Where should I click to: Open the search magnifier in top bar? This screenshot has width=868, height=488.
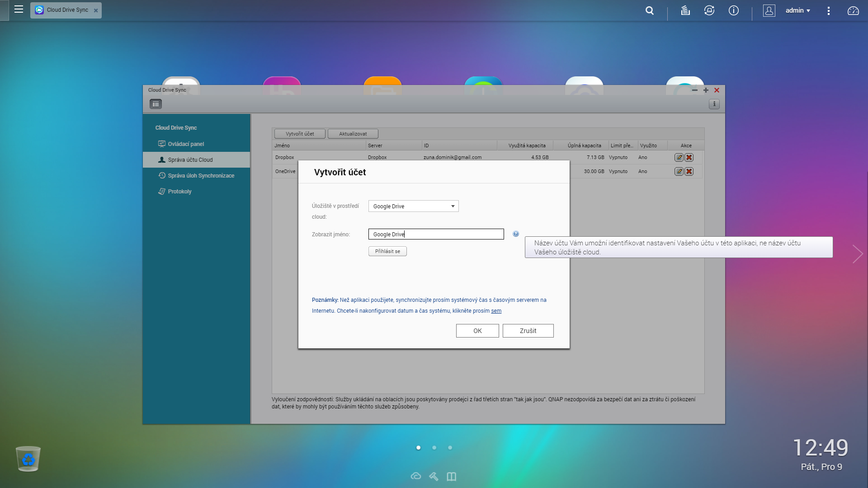tap(650, 10)
